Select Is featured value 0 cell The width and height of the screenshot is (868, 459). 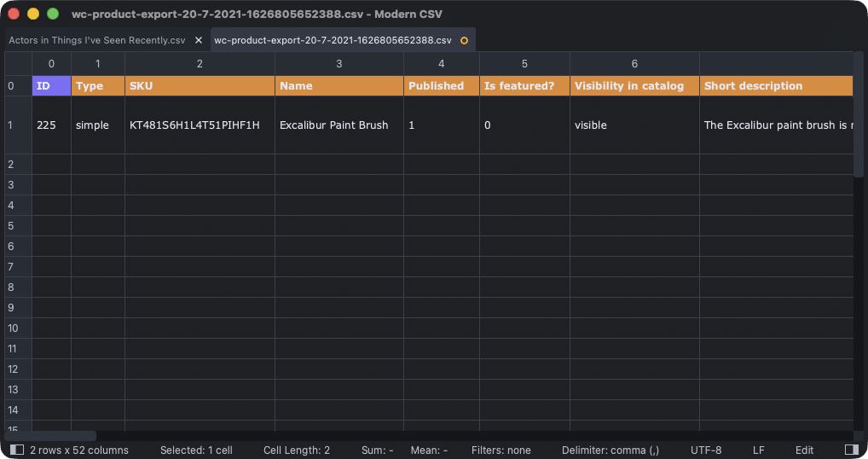click(x=524, y=125)
